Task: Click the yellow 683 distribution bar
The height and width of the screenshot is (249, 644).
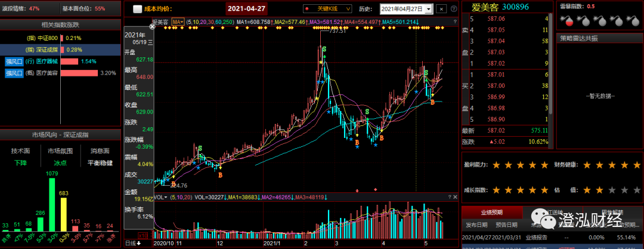Action: [x=64, y=214]
